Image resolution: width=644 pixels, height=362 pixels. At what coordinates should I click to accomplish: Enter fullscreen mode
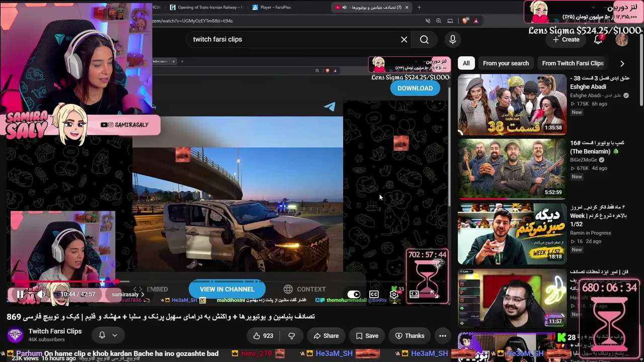click(x=434, y=294)
